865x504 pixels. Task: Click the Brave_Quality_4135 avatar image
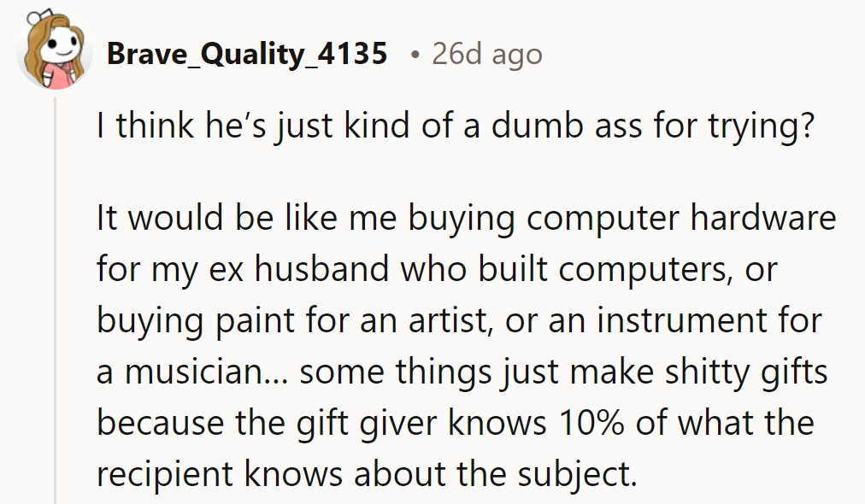click(55, 53)
